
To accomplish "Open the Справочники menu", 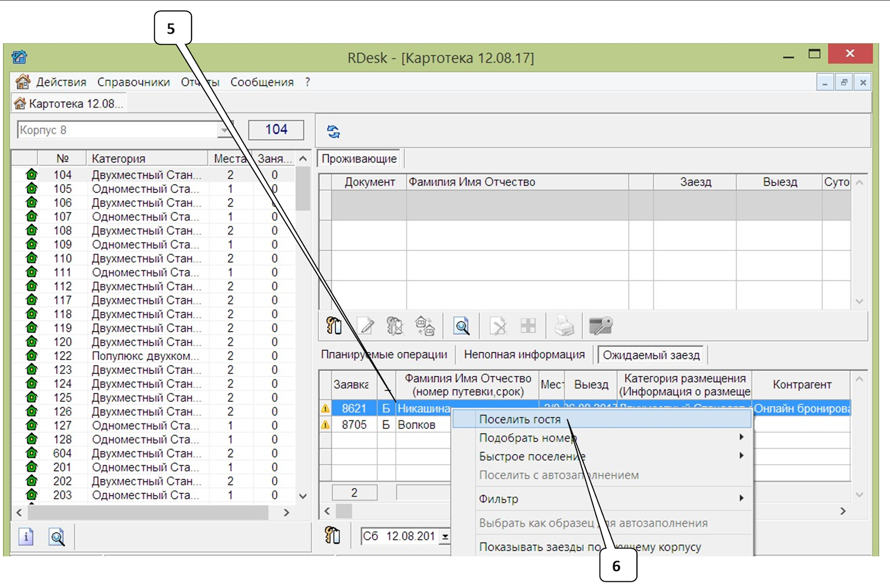I will click(133, 82).
